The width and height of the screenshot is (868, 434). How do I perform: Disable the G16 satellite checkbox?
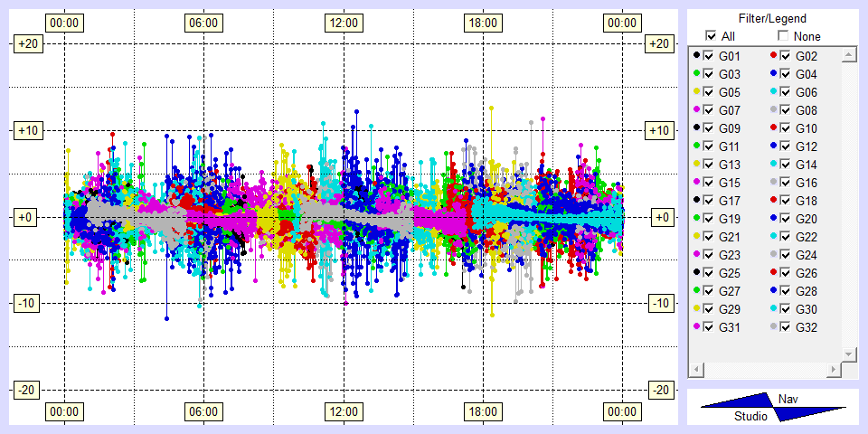pyautogui.click(x=786, y=183)
